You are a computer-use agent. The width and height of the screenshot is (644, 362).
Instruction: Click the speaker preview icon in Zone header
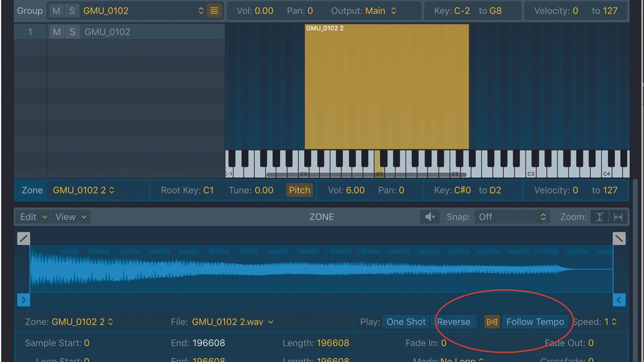click(x=430, y=217)
